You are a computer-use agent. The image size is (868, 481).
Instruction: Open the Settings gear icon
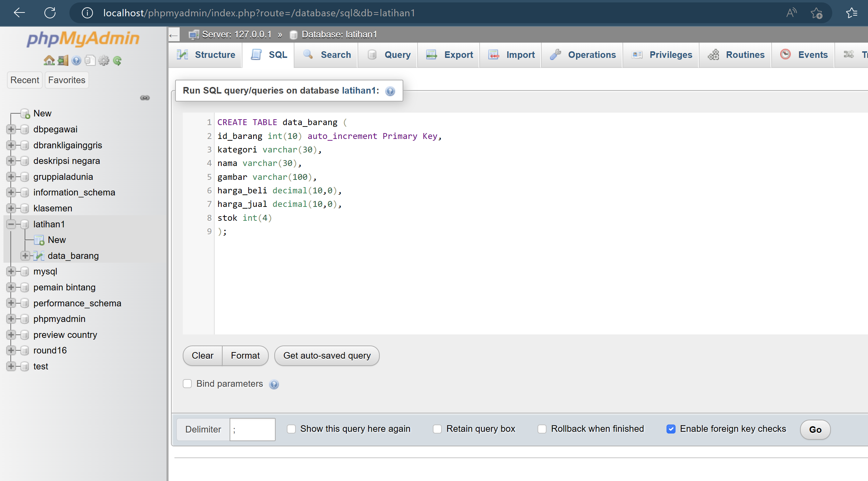[x=104, y=60]
